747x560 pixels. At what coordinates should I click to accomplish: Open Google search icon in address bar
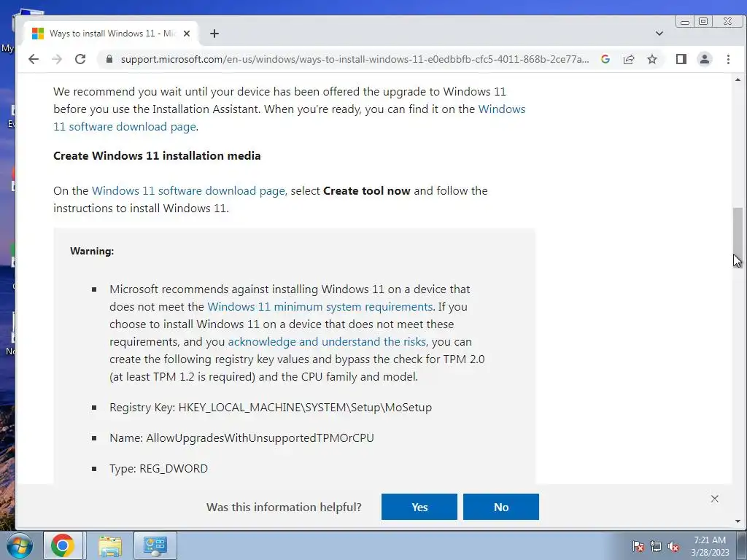click(605, 59)
